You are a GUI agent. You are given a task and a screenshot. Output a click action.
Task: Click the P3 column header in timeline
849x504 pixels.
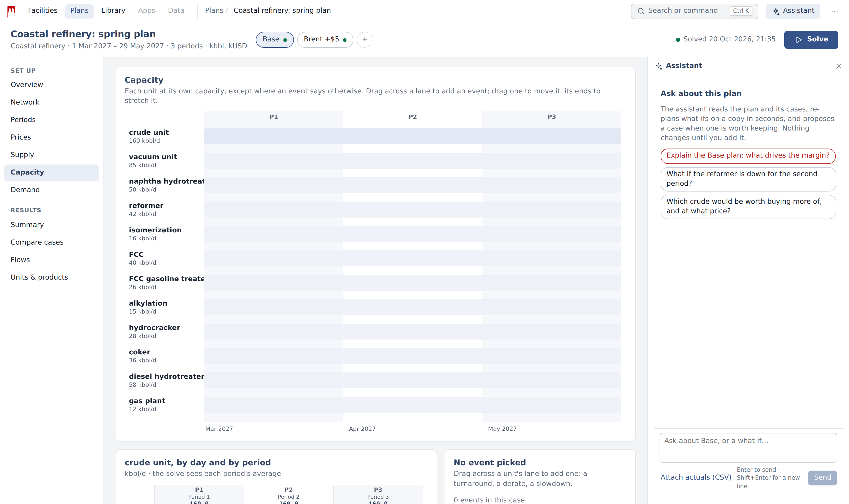point(552,117)
